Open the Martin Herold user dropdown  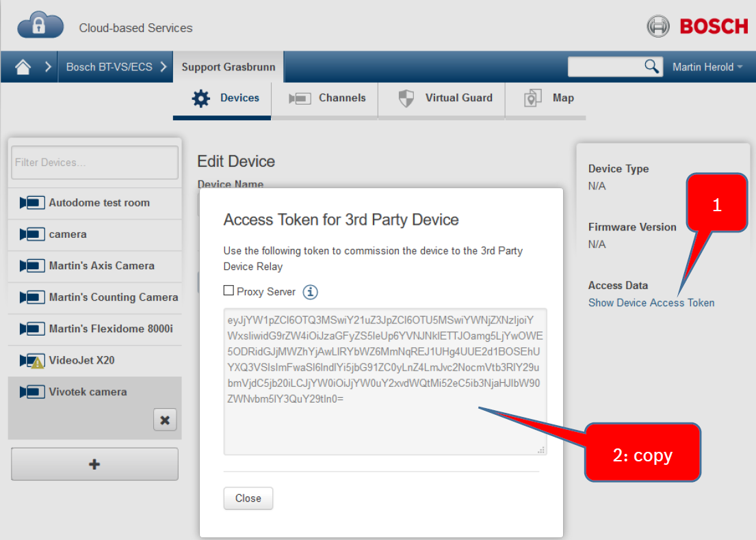707,67
